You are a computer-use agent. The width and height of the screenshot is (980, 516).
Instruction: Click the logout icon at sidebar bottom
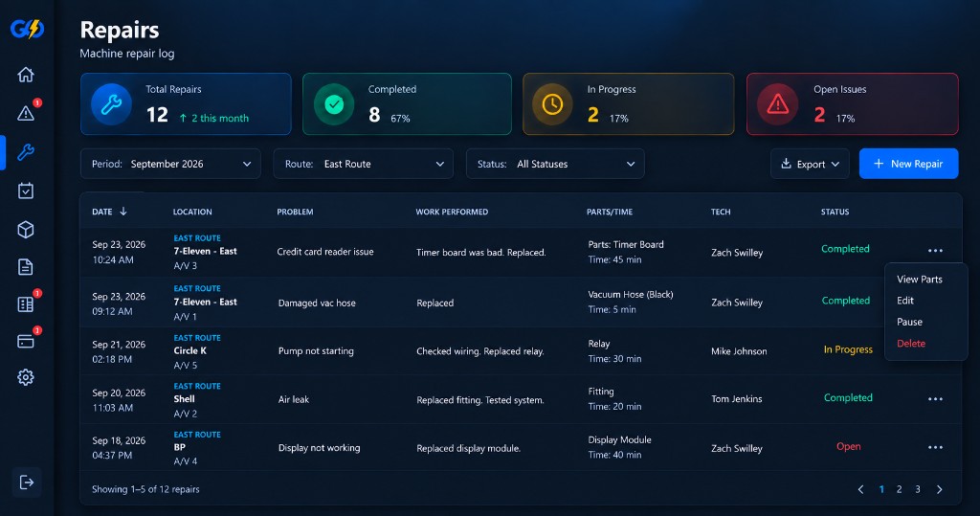(27, 482)
